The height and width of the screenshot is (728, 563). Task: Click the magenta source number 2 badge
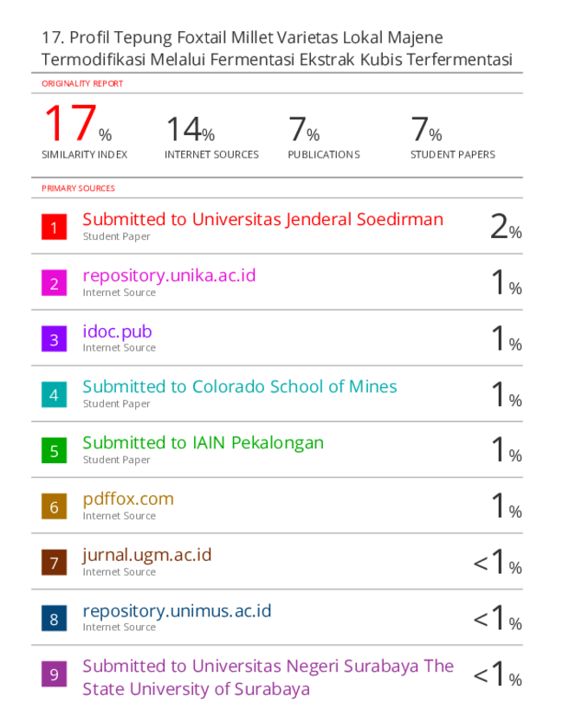(54, 283)
